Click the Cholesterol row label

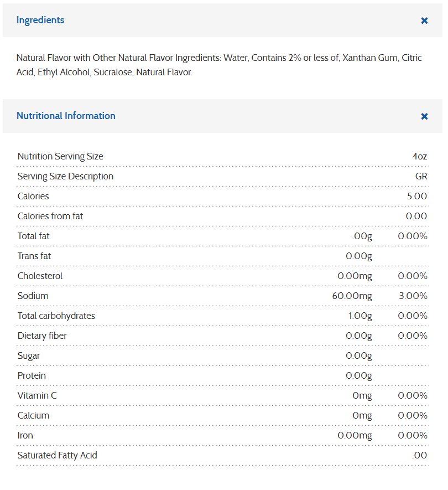[x=40, y=276]
